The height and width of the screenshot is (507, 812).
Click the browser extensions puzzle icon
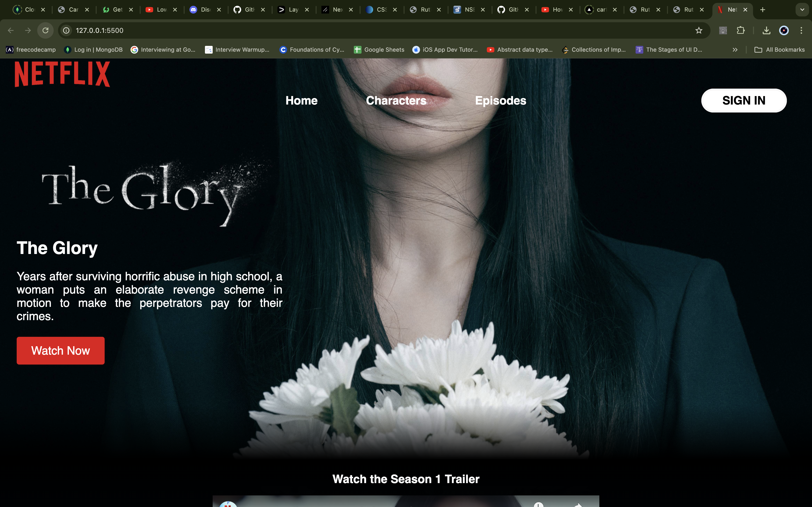click(x=741, y=30)
